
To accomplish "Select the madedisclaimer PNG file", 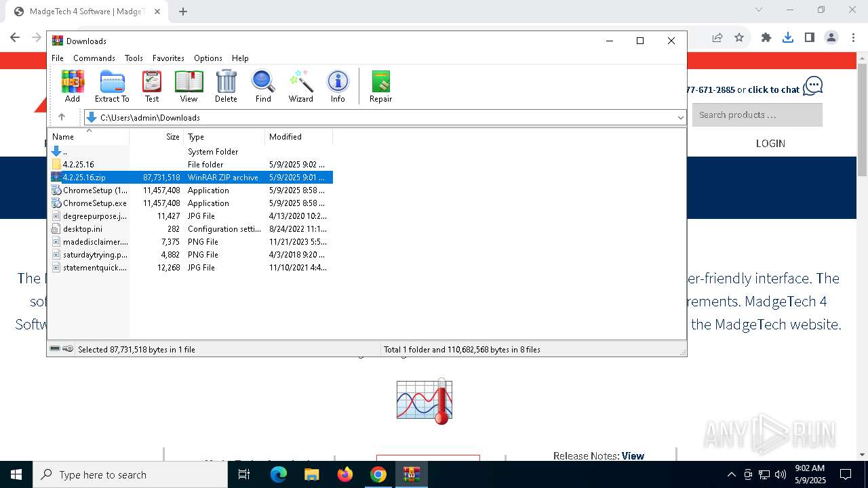I will pyautogui.click(x=190, y=242).
